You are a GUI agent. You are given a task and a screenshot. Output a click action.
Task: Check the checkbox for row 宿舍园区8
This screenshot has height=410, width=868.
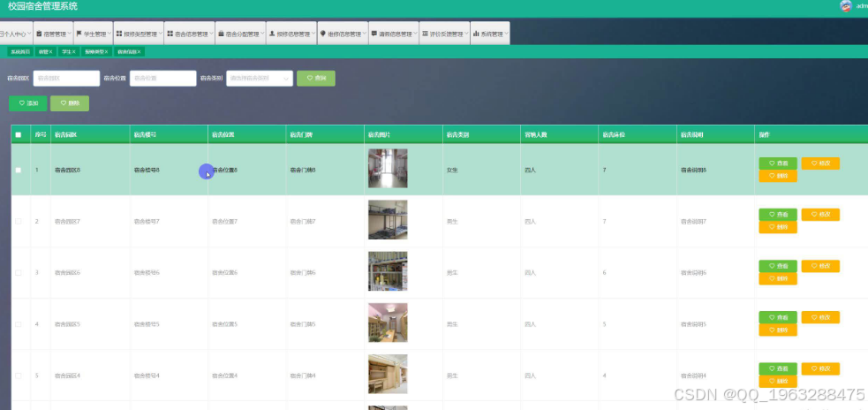[x=19, y=170]
